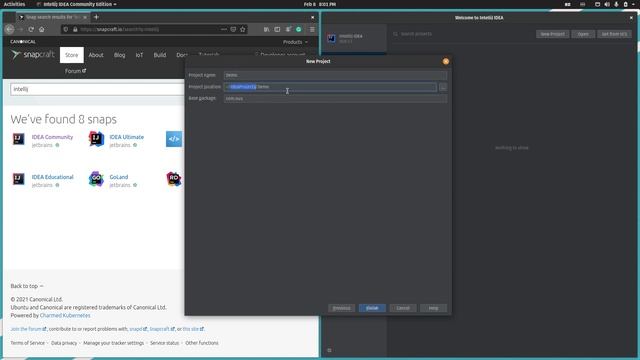Open Terms of Service footer link
640x360 pixels.
point(27,343)
